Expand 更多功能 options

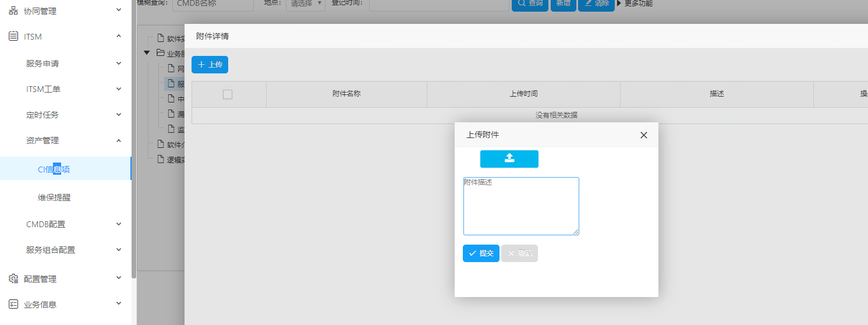(x=635, y=3)
